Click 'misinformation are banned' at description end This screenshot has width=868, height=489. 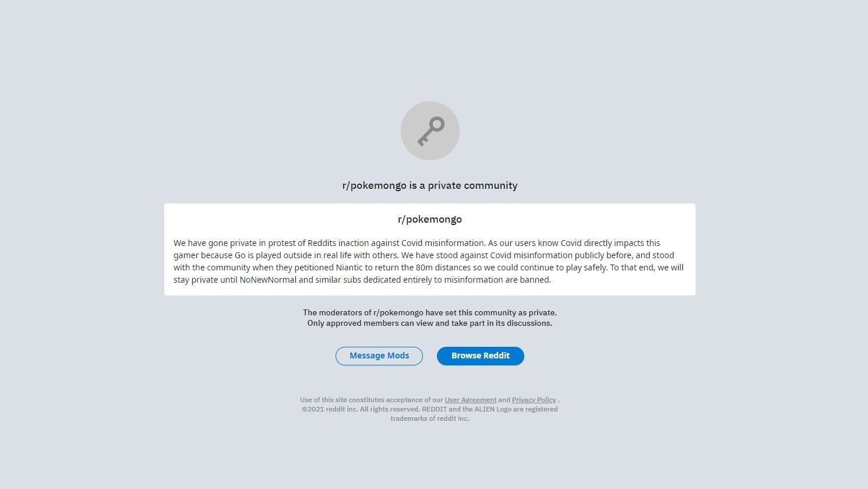pos(497,280)
